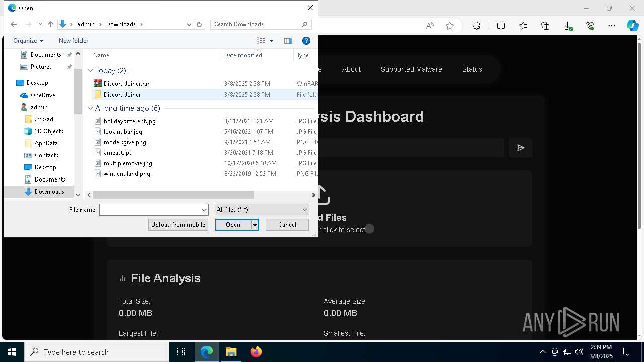Click the search magnifier in Search Downloads
The width and height of the screenshot is (644, 362).
[304, 24]
